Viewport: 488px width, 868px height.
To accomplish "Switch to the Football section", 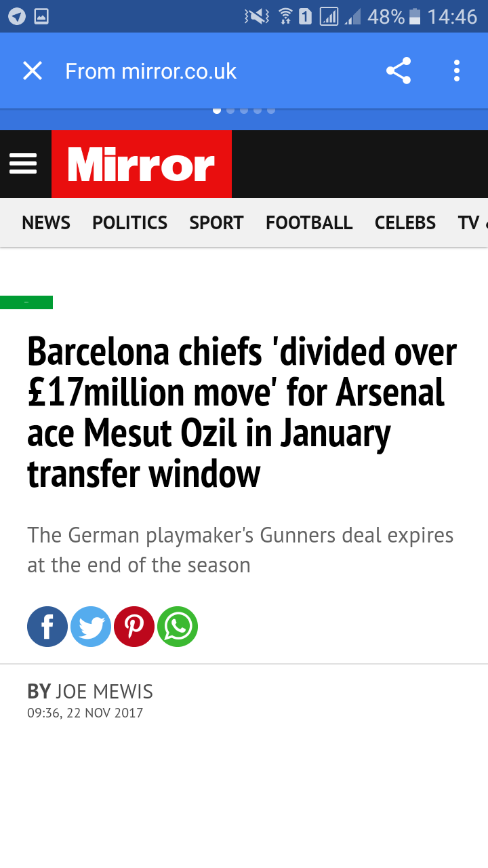I will click(309, 222).
